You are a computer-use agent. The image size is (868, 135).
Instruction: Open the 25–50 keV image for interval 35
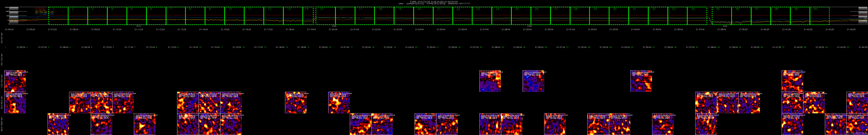(749, 102)
